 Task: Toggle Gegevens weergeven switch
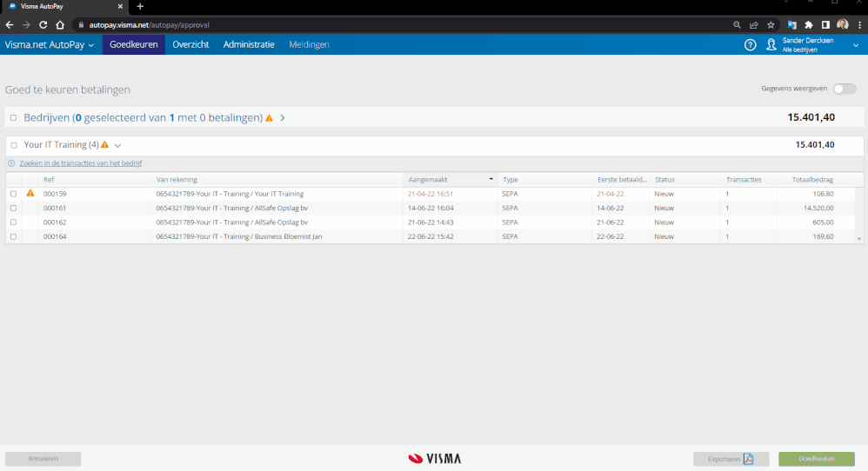845,89
